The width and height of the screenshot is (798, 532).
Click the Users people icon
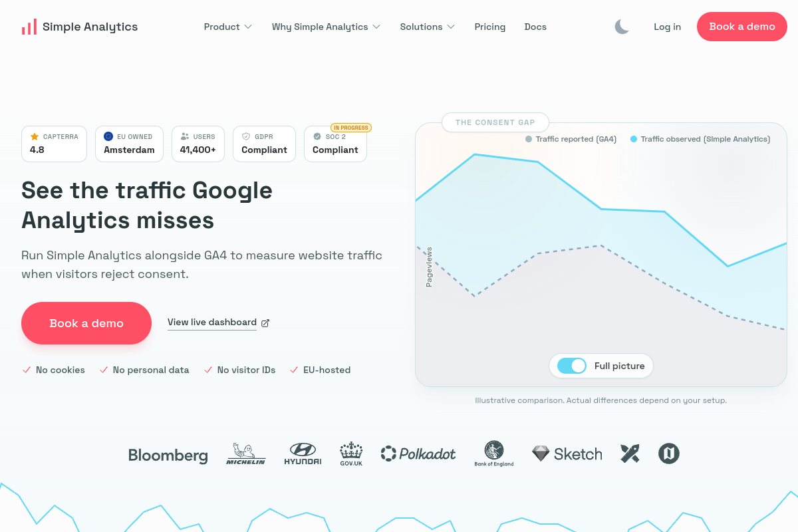coord(185,136)
